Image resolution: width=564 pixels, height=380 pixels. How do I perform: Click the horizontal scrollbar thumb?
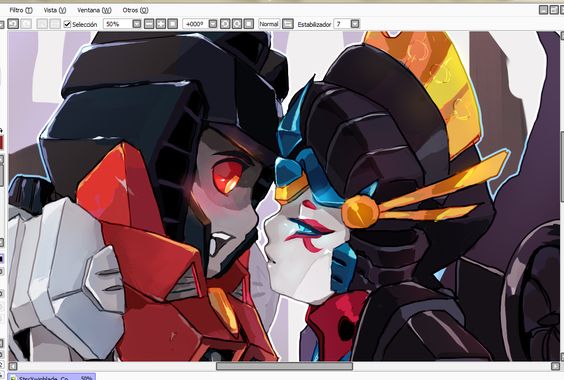pyautogui.click(x=284, y=366)
